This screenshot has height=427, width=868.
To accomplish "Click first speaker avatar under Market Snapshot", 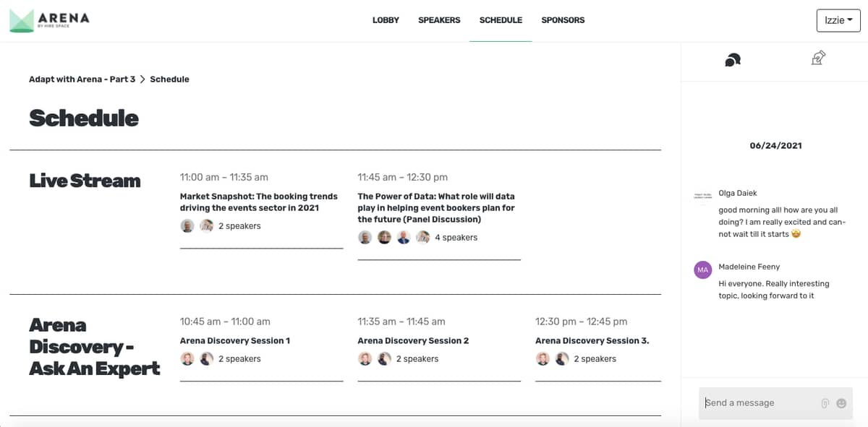I will click(187, 225).
